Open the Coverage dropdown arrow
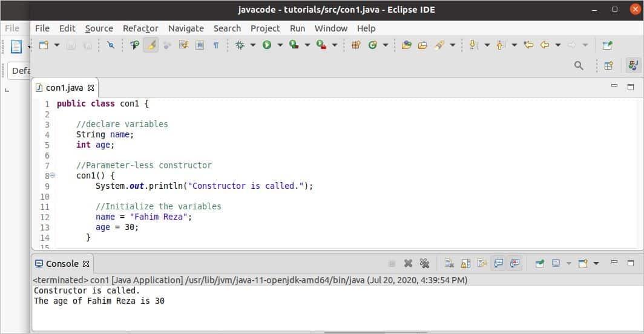The image size is (644, 334). (307, 45)
